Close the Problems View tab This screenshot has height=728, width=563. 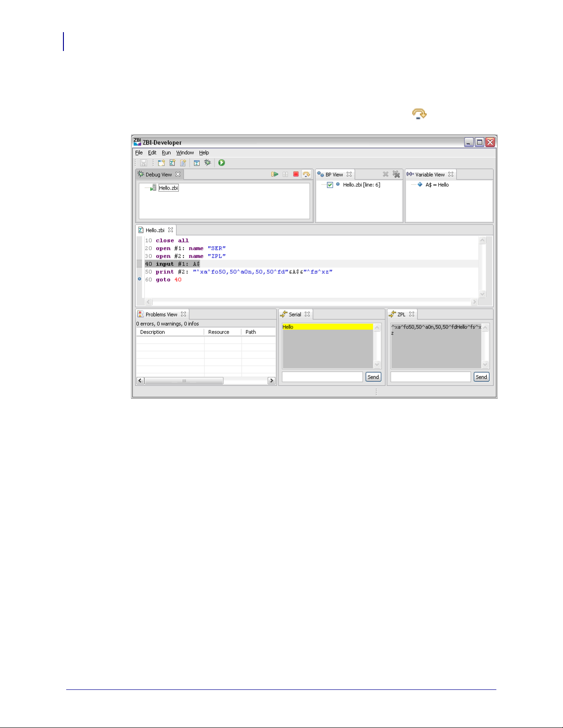tap(183, 314)
